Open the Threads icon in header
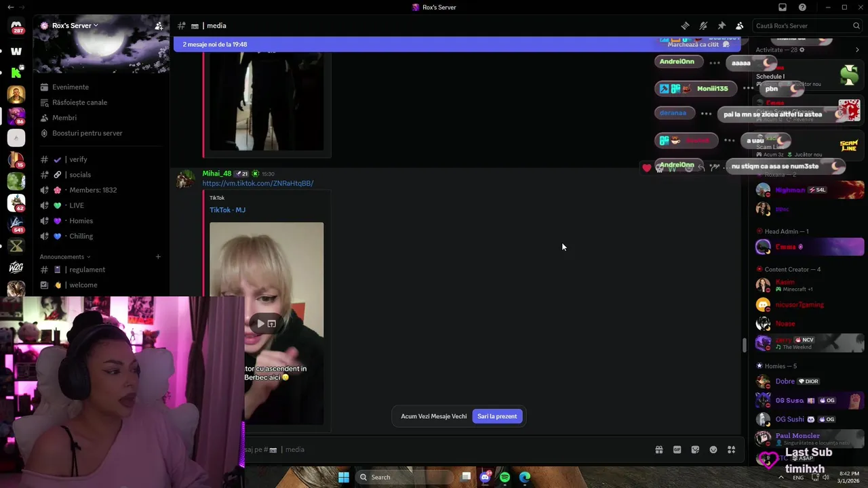This screenshot has width=868, height=488. click(685, 26)
